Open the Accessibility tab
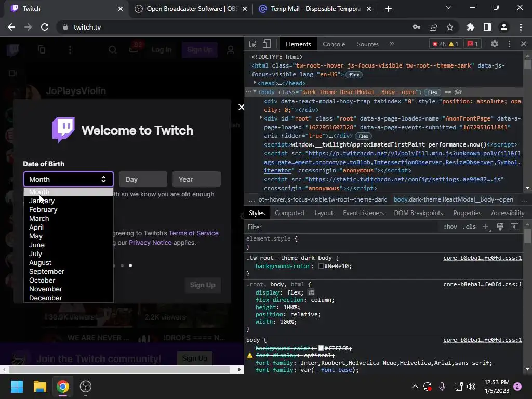This screenshot has width=532, height=399. tap(507, 213)
